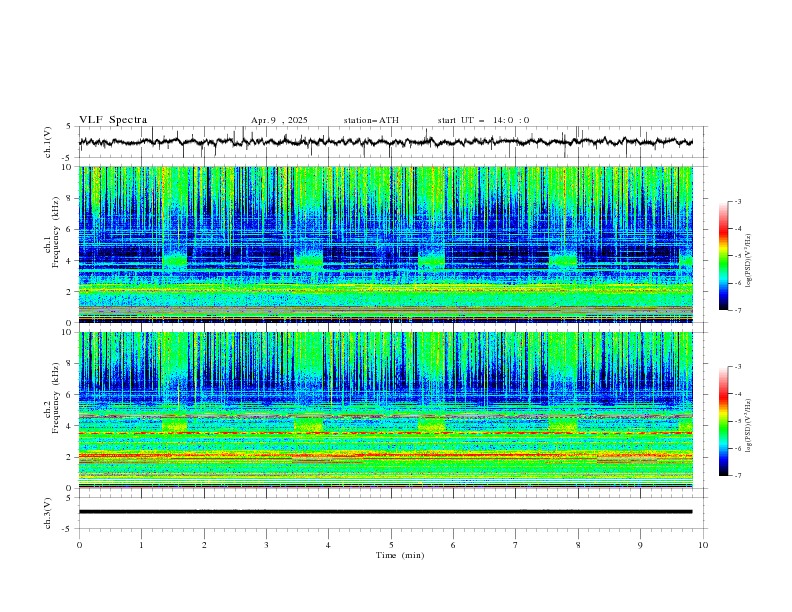
Task: Click the ch.1 colorbar log(PSD) label
Action: [x=748, y=261]
